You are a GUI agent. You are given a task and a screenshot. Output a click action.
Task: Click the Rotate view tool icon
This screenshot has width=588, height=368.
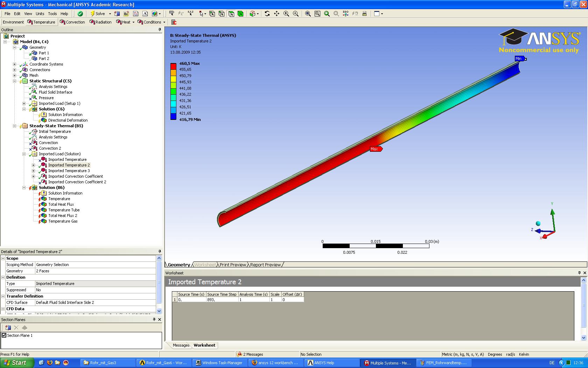[267, 14]
